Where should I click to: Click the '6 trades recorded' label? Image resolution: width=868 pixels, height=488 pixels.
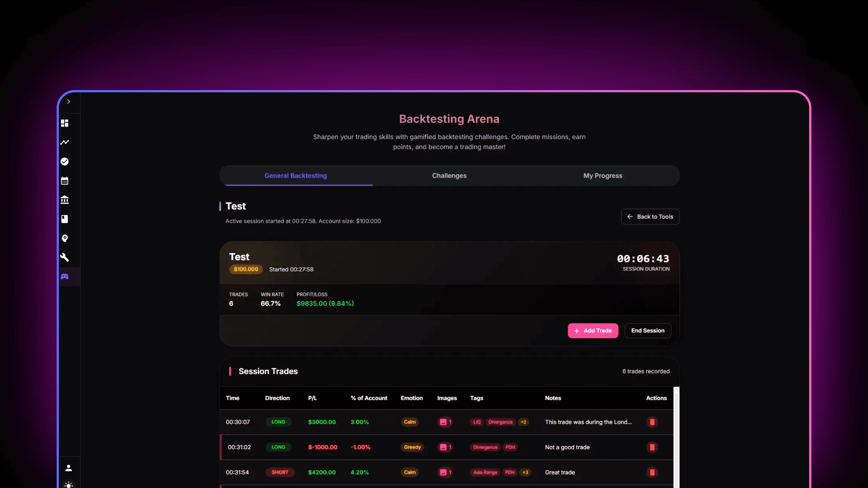pos(646,371)
